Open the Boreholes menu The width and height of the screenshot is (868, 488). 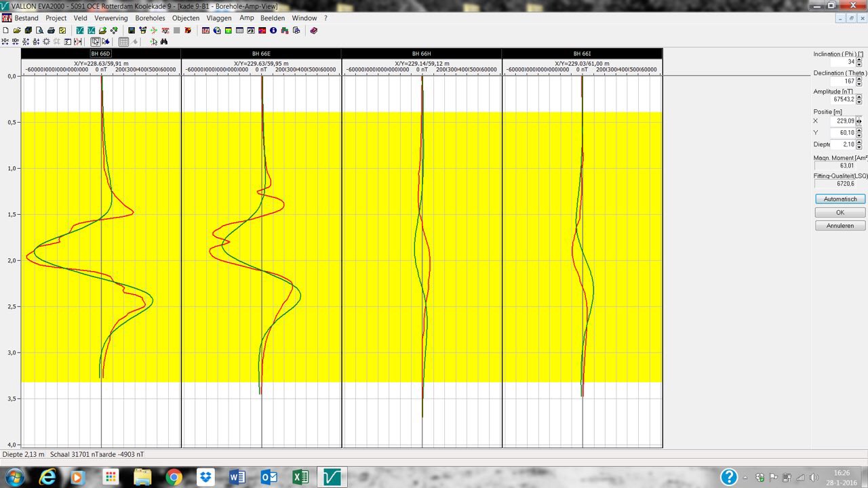tap(150, 18)
